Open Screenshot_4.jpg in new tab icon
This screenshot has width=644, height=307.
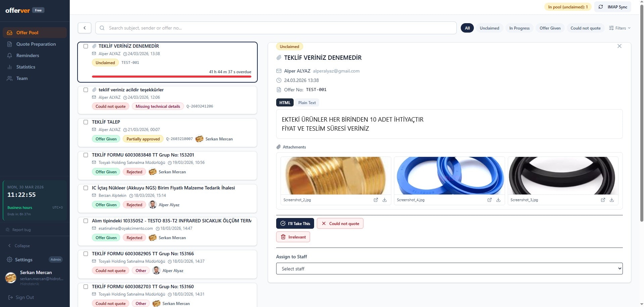click(x=490, y=200)
